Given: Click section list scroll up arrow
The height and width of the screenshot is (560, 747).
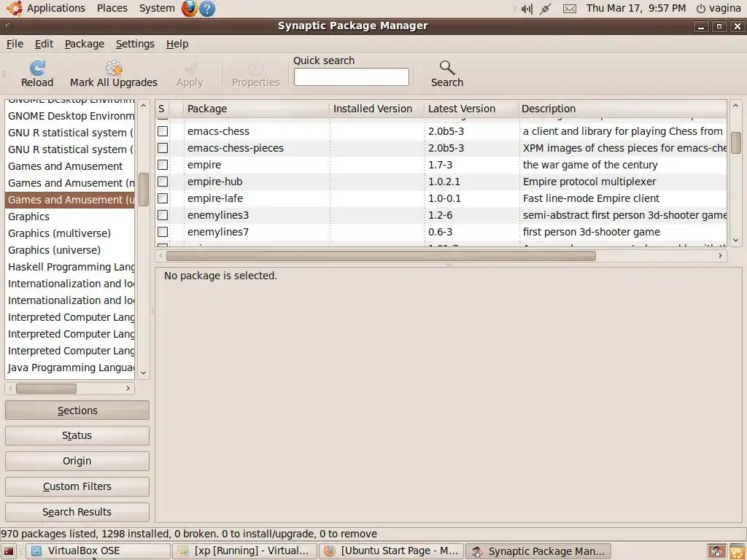Looking at the screenshot, I should (x=144, y=106).
